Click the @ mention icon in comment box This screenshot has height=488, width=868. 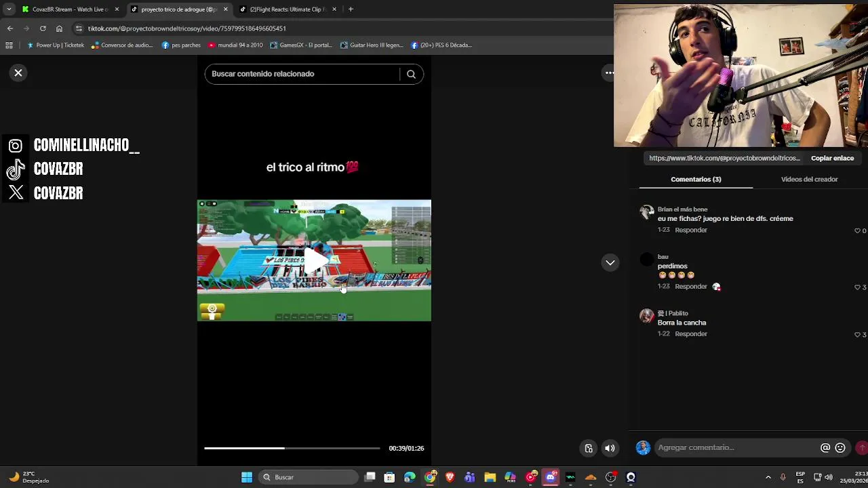coord(825,447)
